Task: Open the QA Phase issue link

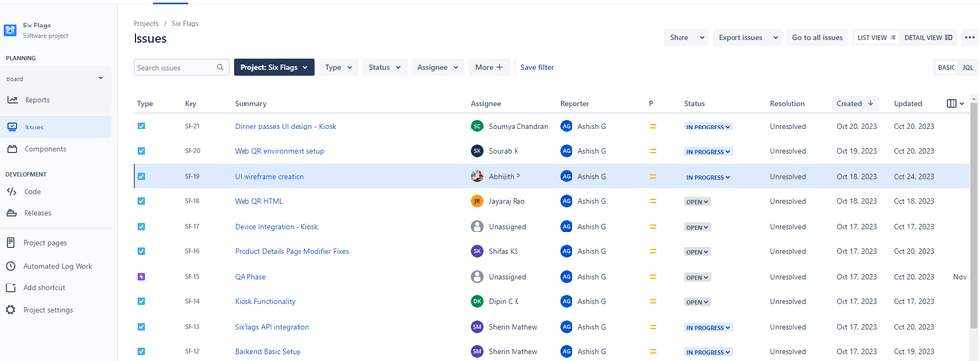Action: [x=250, y=277]
